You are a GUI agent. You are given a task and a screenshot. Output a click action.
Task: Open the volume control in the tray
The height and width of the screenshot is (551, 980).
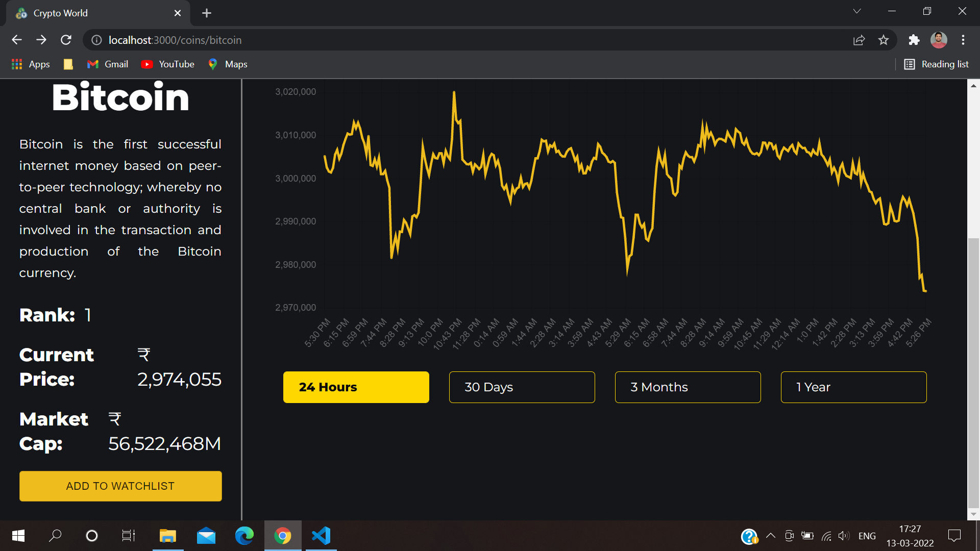tap(844, 536)
